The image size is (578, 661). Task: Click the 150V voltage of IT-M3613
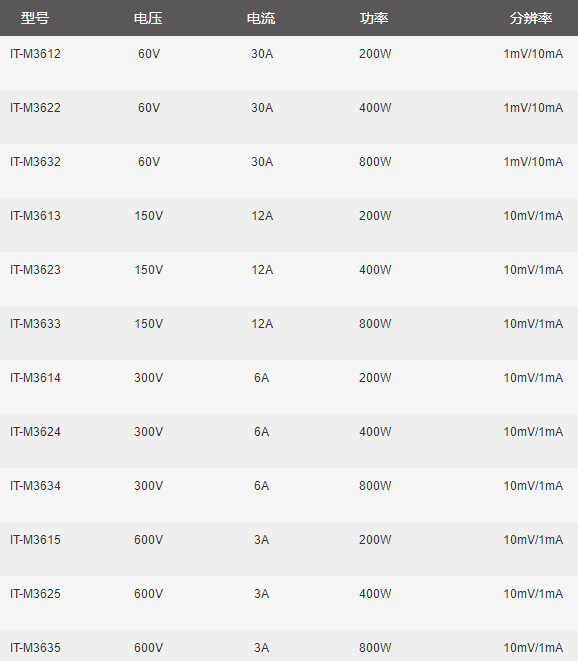point(149,216)
